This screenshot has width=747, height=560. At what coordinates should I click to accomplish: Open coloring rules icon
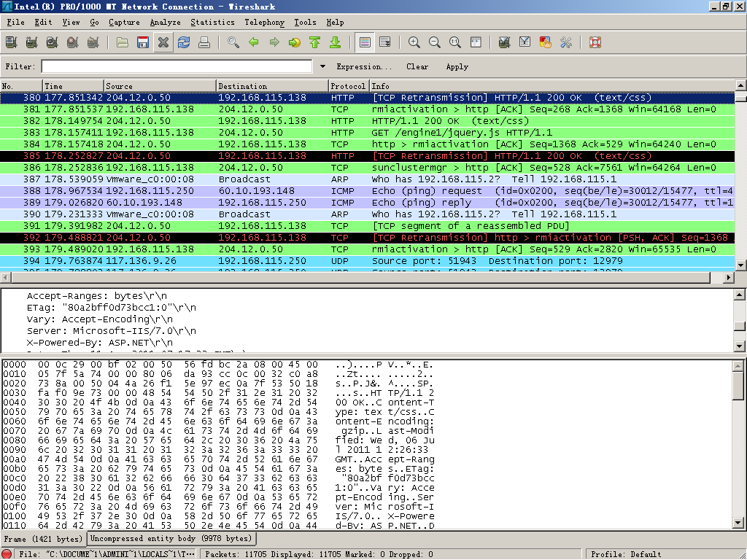pos(546,42)
